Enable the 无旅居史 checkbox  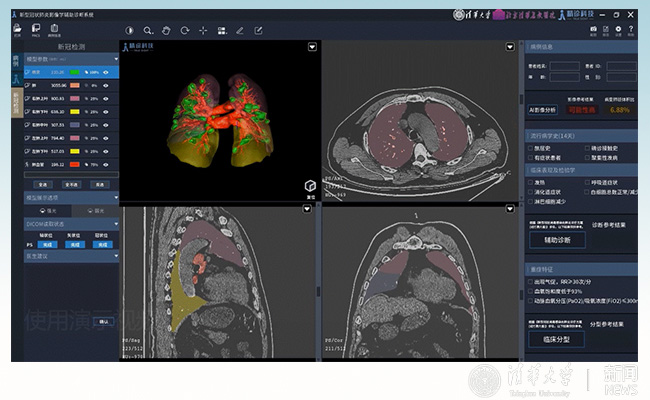point(530,147)
